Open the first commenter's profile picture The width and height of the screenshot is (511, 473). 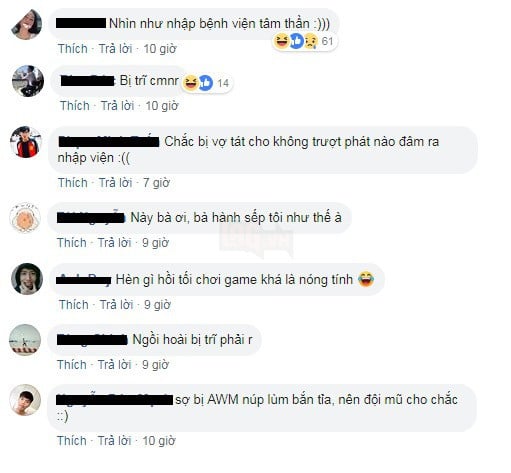pos(27,25)
